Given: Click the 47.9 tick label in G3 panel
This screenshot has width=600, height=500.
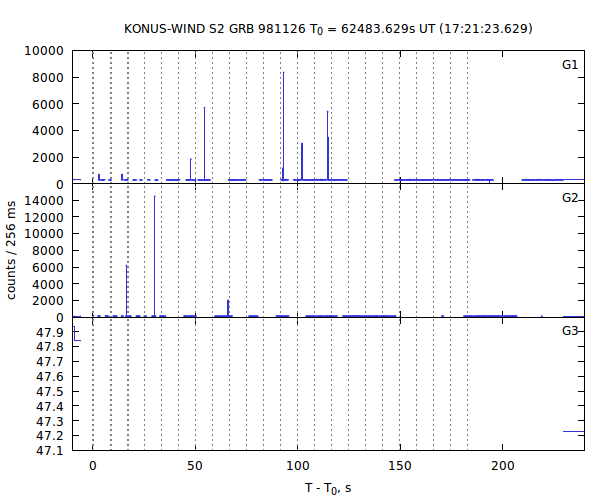Looking at the screenshot, I should [50, 332].
